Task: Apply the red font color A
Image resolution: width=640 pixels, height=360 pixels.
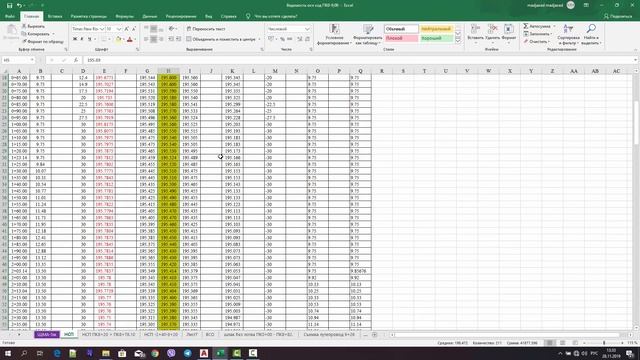Action: coord(130,39)
